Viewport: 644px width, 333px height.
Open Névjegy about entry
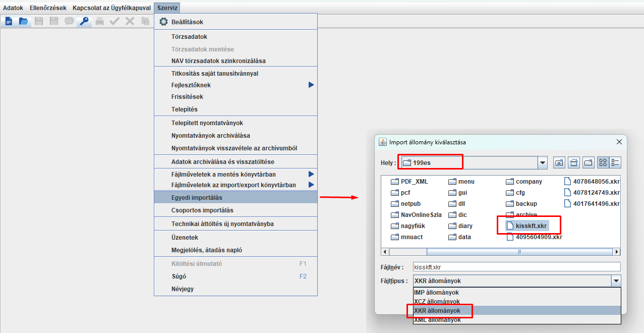[x=236, y=289]
